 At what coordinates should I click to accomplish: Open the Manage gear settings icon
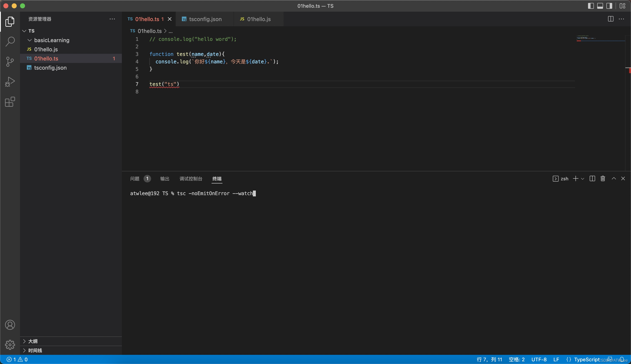(10, 345)
